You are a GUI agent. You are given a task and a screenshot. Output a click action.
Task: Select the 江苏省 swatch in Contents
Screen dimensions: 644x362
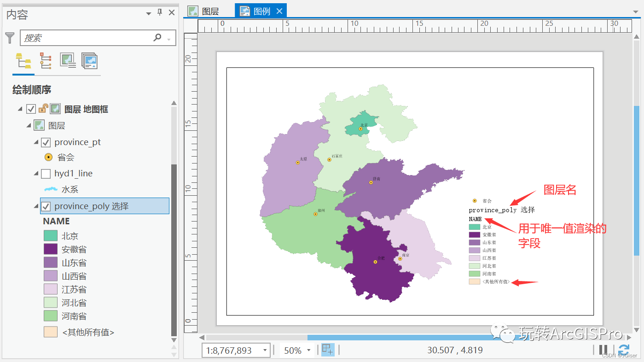click(51, 289)
